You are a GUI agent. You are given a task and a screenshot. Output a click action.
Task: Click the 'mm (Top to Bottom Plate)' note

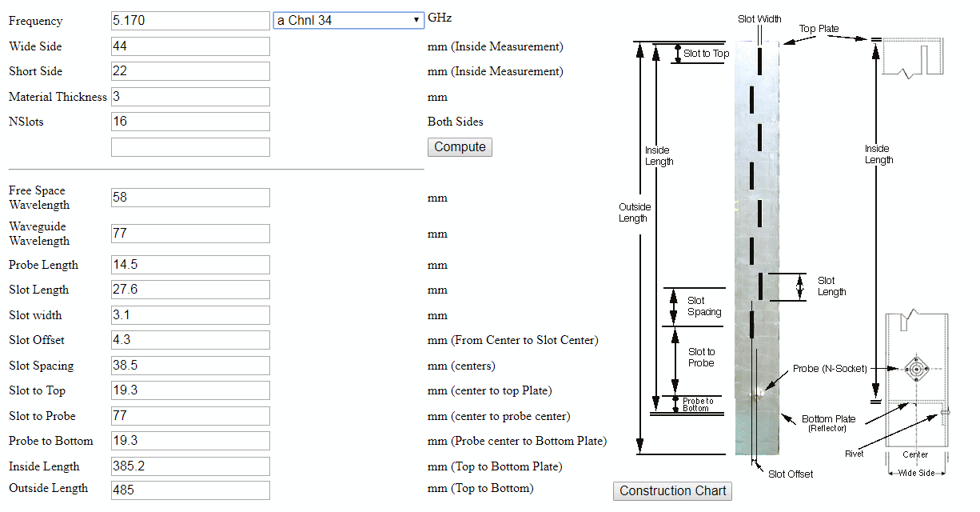(495, 466)
